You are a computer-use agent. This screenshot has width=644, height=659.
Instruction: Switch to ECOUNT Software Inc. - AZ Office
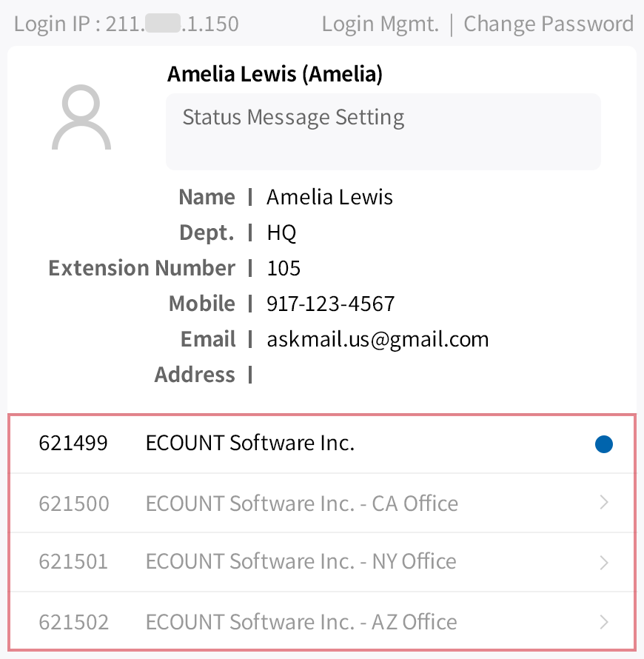tap(301, 622)
